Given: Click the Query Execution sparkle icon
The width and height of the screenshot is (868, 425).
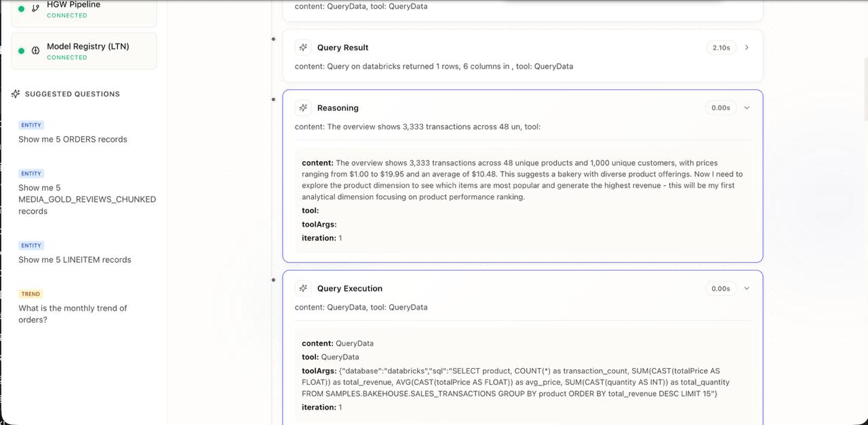Looking at the screenshot, I should point(303,288).
